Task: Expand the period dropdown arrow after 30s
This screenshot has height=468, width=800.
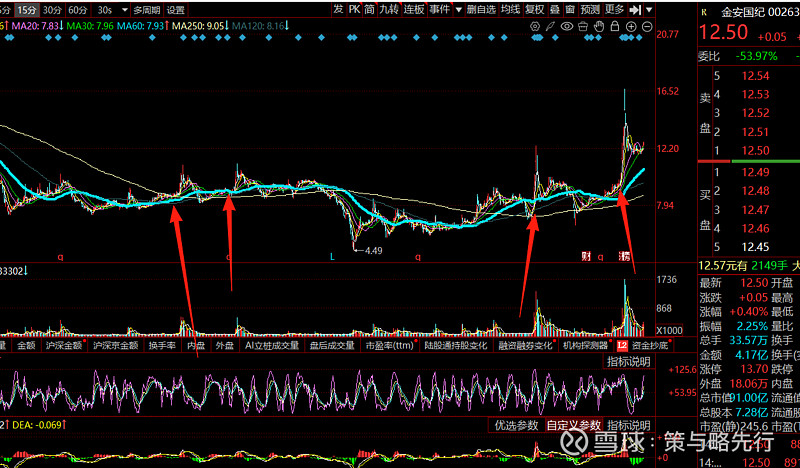Action: click(x=124, y=10)
